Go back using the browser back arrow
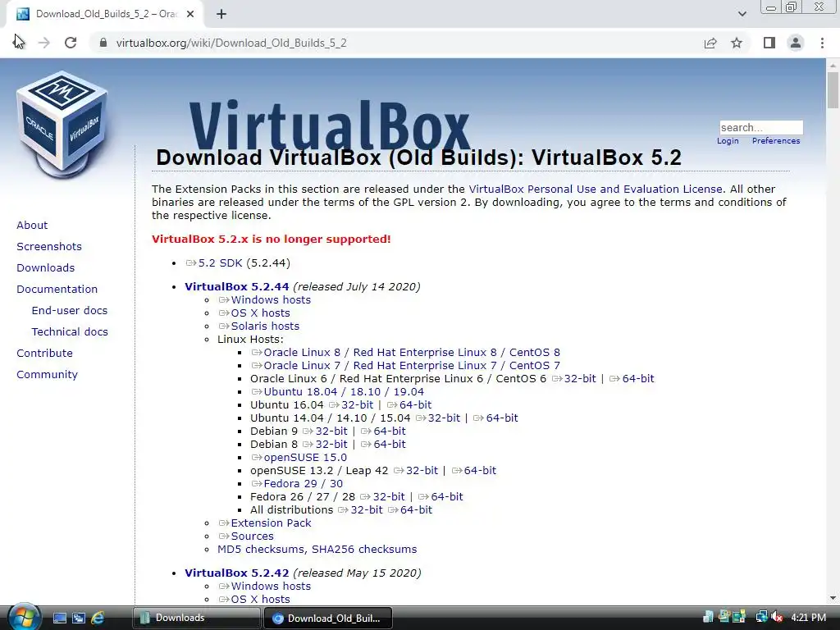840x630 pixels. (19, 43)
